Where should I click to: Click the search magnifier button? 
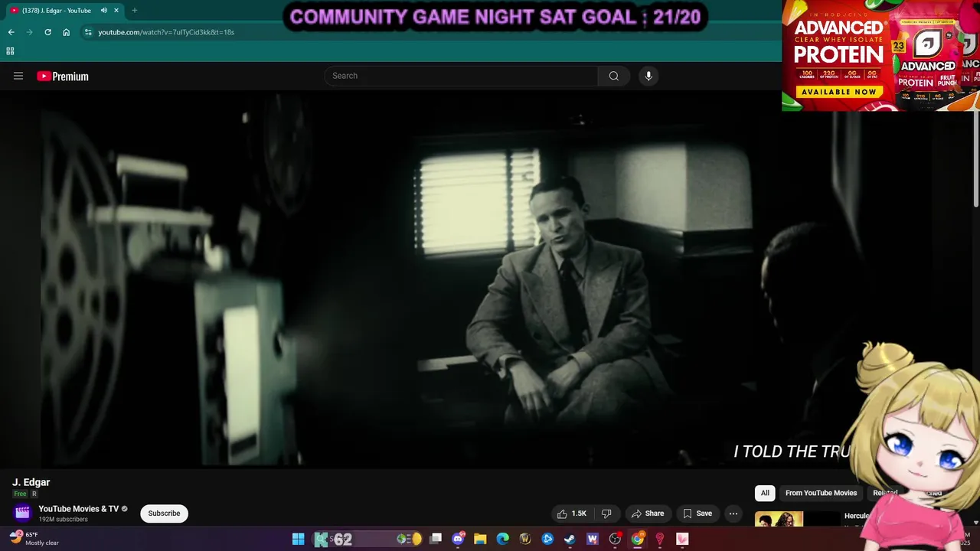(613, 76)
